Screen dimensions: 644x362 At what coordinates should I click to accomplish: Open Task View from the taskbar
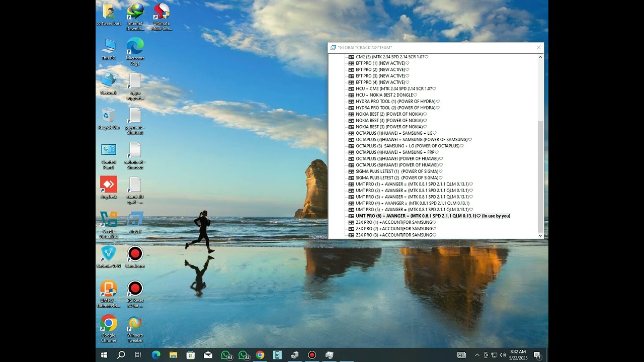(138, 355)
